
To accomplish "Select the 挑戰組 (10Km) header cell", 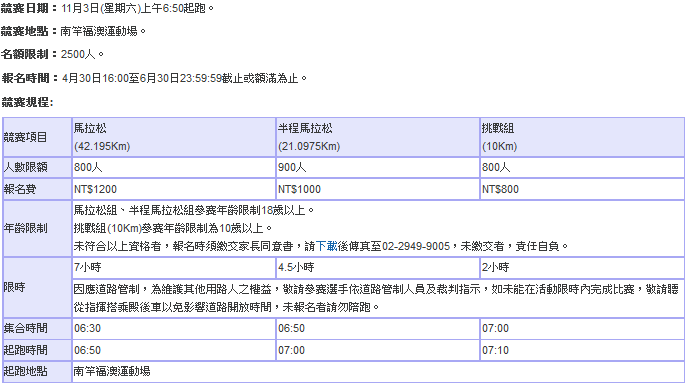I will (x=582, y=137).
